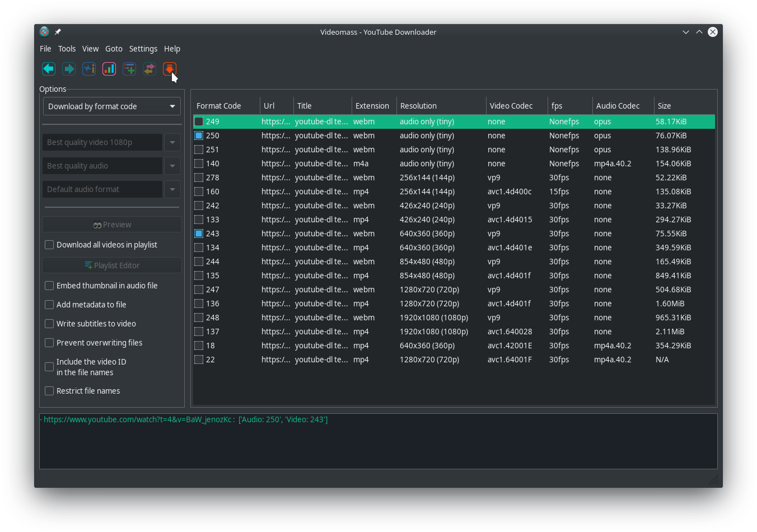This screenshot has width=757, height=532.
Task: Click the pink and gold swap arrows icon
Action: (x=149, y=69)
